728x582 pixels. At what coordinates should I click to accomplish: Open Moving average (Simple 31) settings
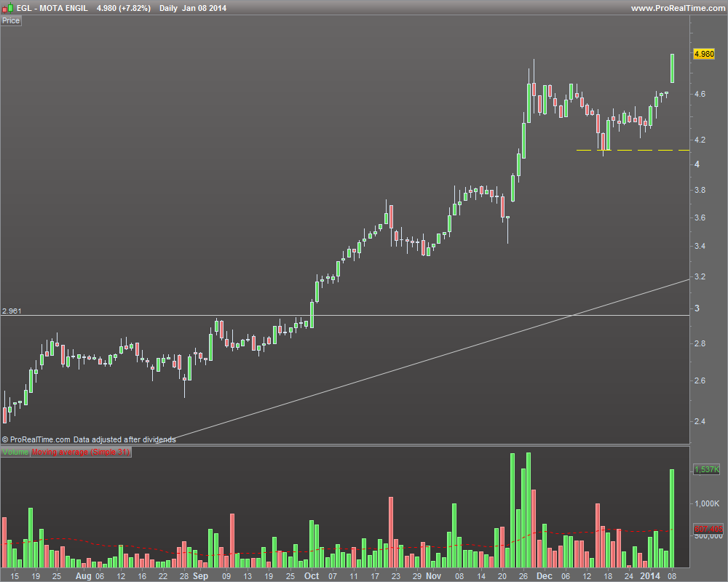coord(81,452)
